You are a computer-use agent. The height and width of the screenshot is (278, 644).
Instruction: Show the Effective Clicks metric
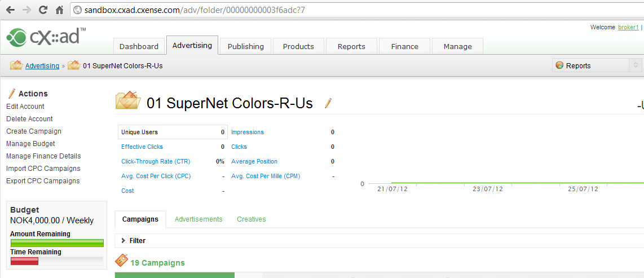(x=142, y=147)
